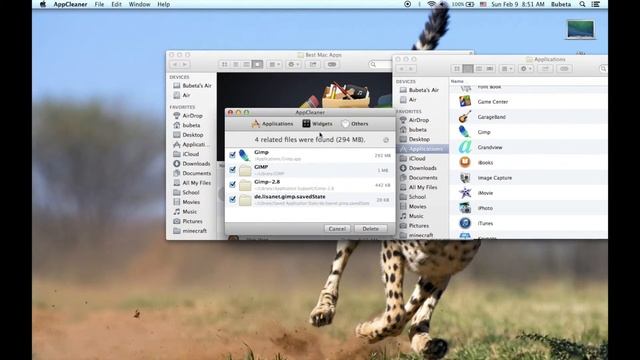Viewport: 640px width, 360px height.
Task: Click the gear icon beside related files text
Action: (386, 140)
